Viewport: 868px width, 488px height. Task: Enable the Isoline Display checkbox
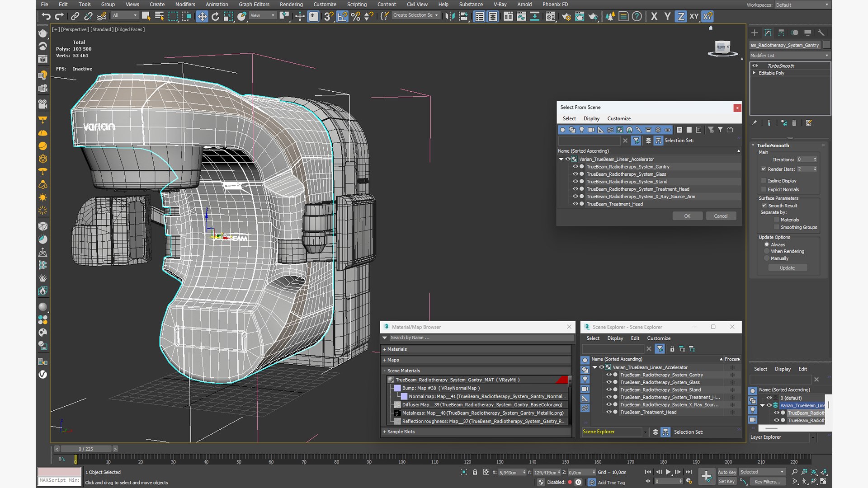coord(764,181)
